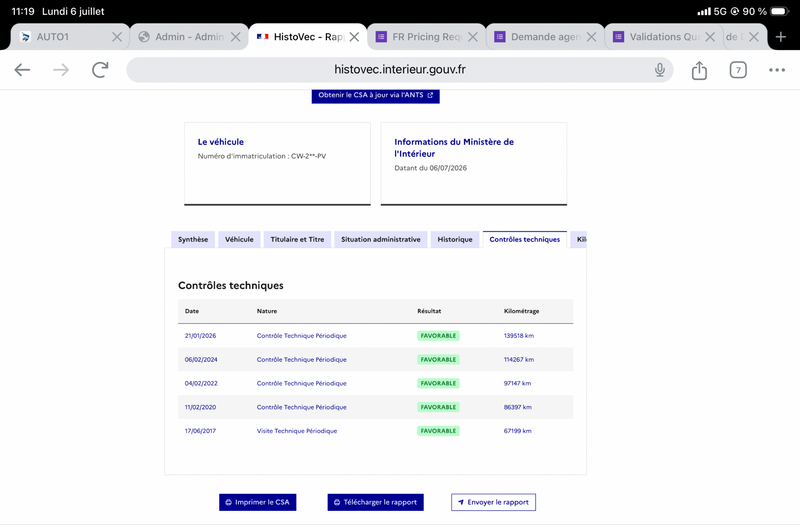800x525 pixels.
Task: Click the Le véhicule card heading
Action: tap(221, 142)
